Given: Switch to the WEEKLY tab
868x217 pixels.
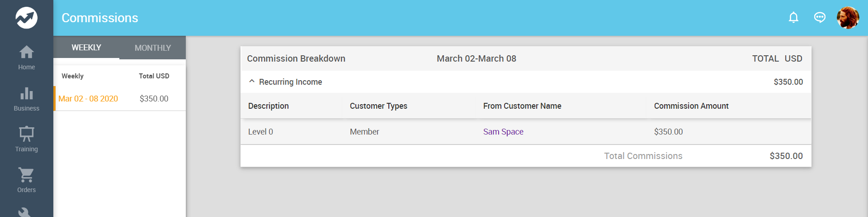Looking at the screenshot, I should [86, 48].
